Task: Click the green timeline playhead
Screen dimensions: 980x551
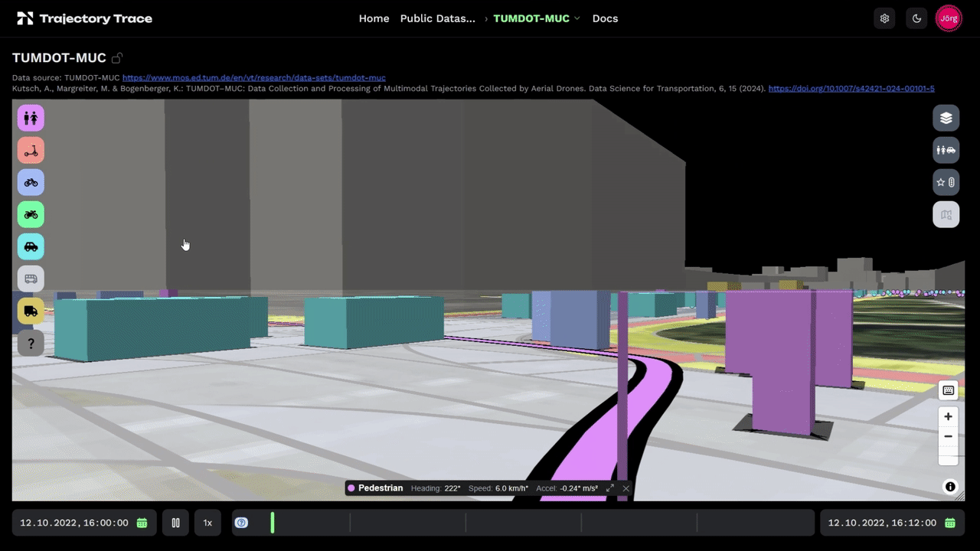Action: (x=273, y=523)
